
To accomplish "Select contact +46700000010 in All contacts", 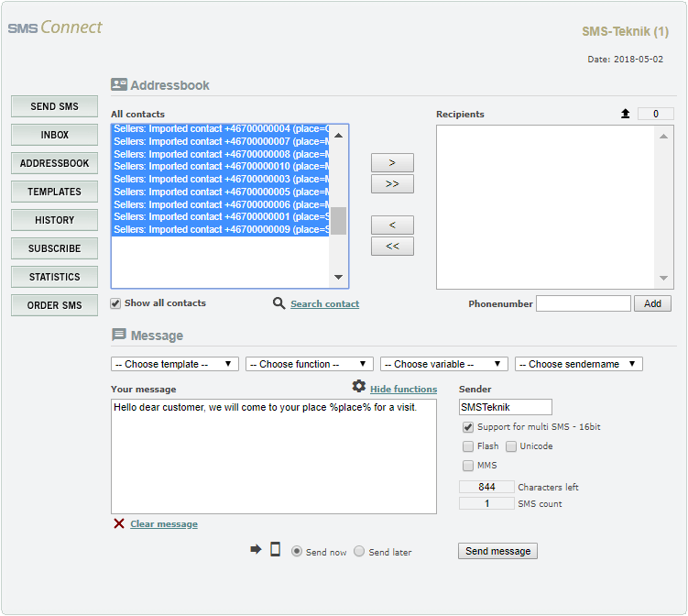I will coord(221,167).
